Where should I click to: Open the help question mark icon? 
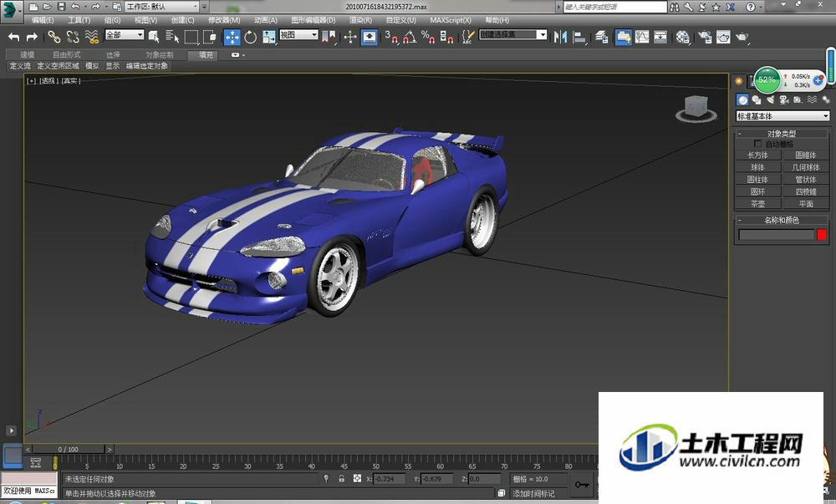click(x=751, y=7)
